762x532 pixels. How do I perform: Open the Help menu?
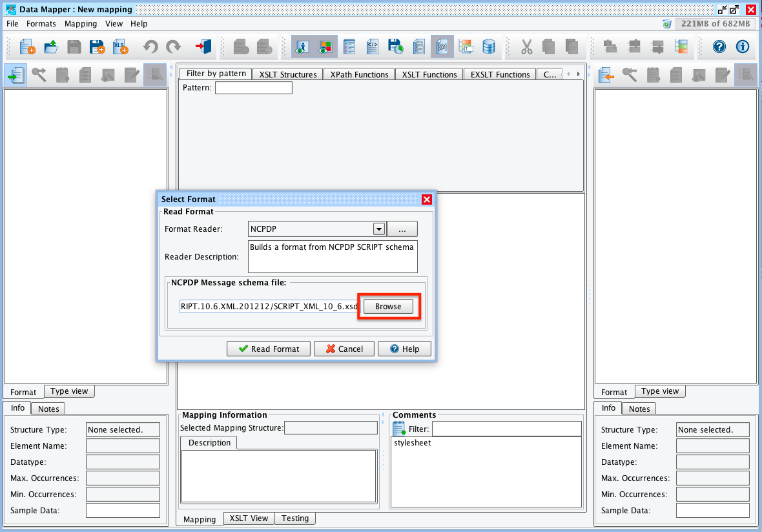pos(139,23)
